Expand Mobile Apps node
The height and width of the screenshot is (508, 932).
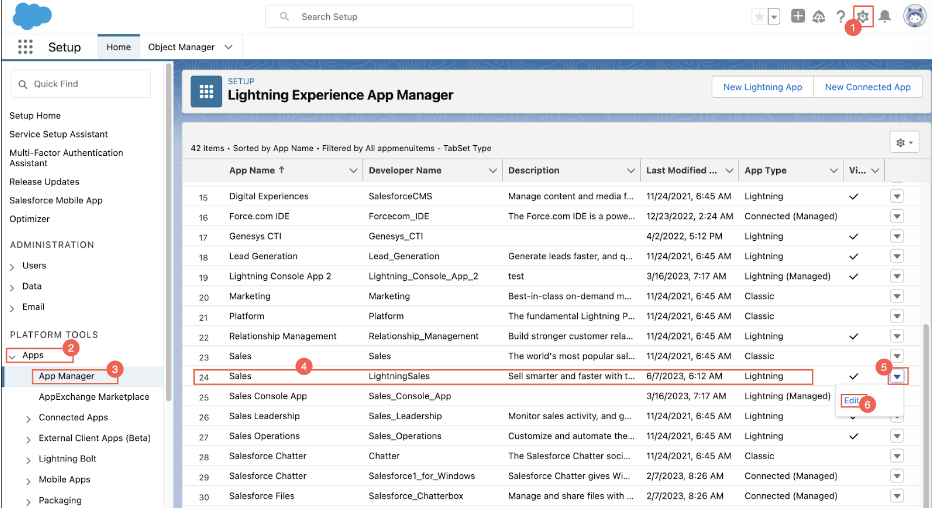click(x=28, y=481)
